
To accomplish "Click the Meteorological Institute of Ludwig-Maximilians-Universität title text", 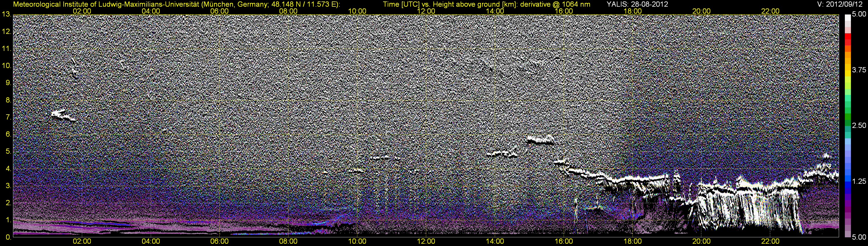I will click(x=176, y=4).
